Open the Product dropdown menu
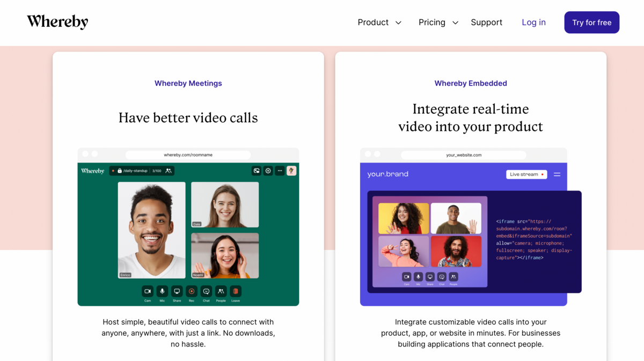The image size is (644, 361). click(x=379, y=23)
